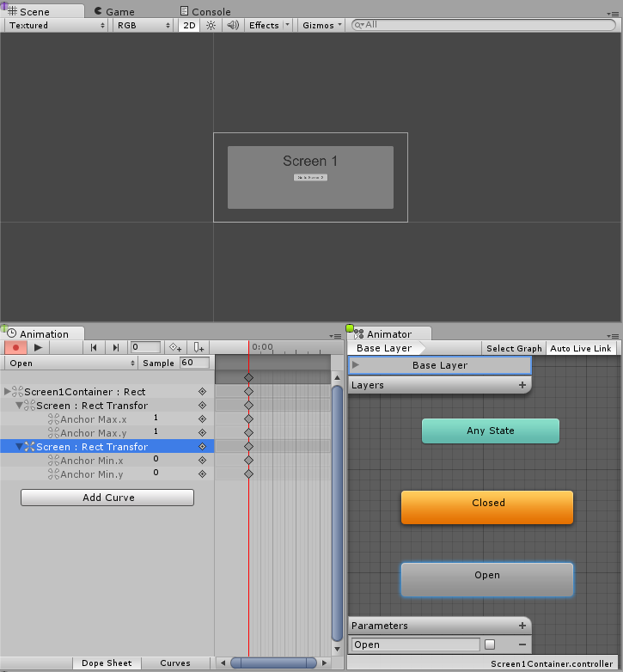Select the Closed state node
The height and width of the screenshot is (672, 623).
(x=486, y=507)
